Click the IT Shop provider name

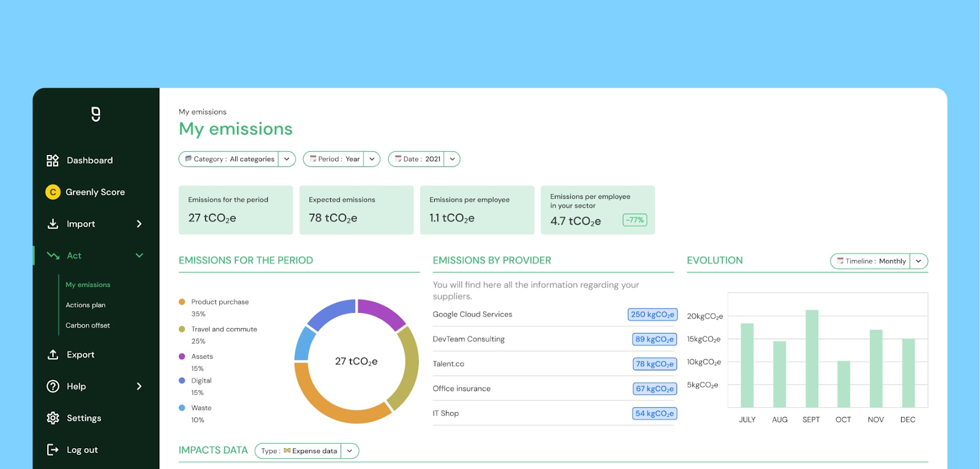click(446, 413)
